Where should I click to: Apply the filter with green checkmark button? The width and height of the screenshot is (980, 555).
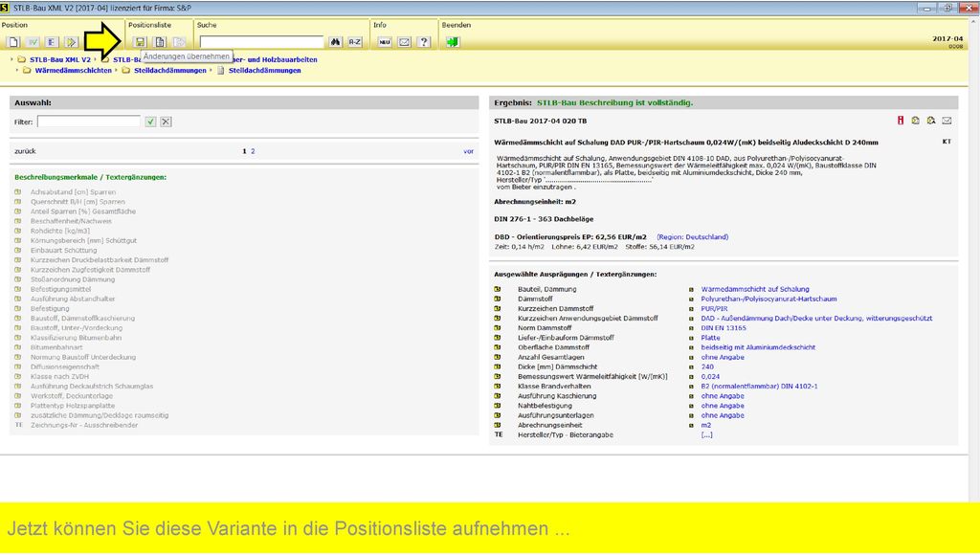click(x=150, y=122)
